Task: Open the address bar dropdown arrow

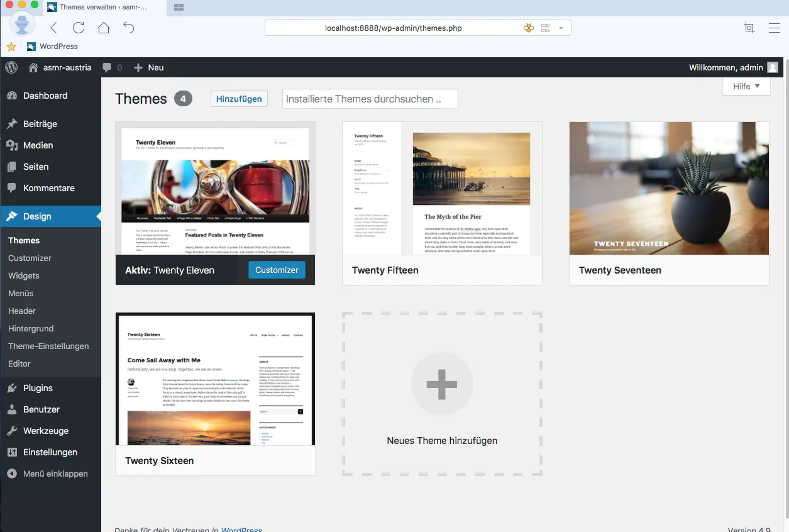Action: (x=561, y=28)
